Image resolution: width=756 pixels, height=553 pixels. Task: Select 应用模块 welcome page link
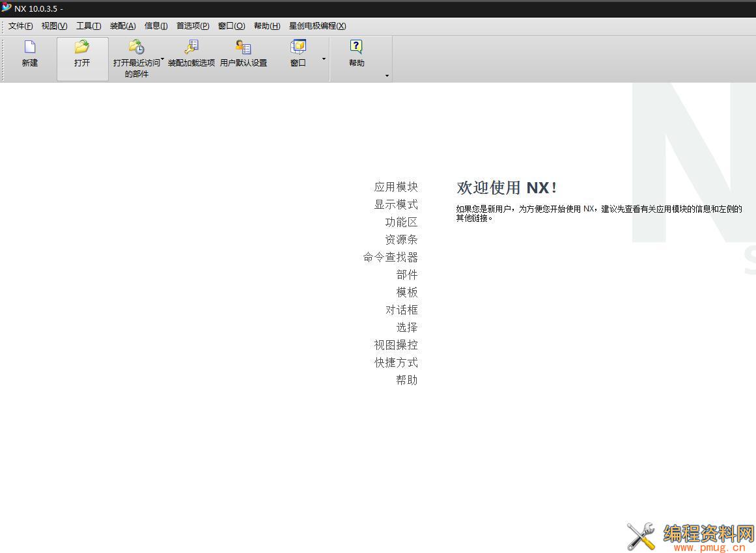[x=396, y=187]
